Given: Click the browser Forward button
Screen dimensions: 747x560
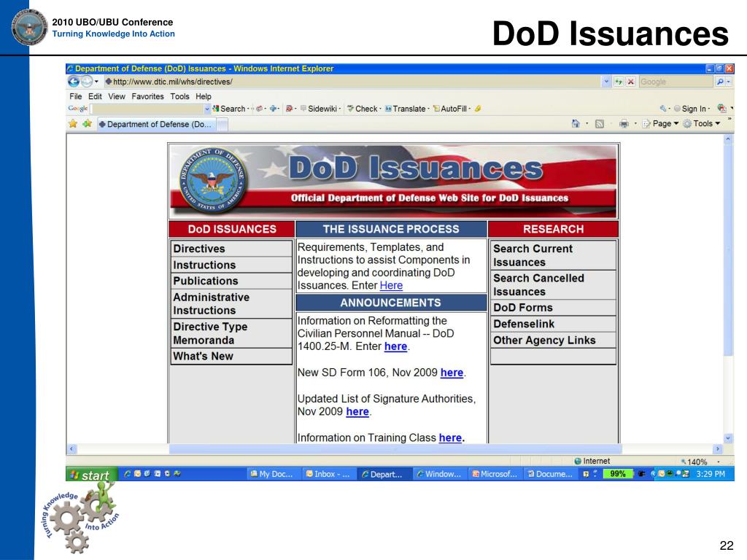Looking at the screenshot, I should pos(86,82).
